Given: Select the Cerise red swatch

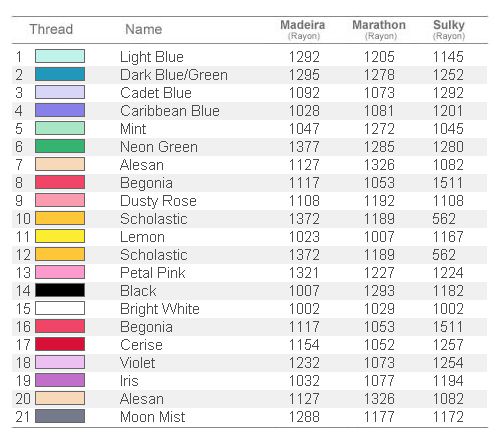Looking at the screenshot, I should tap(60, 344).
